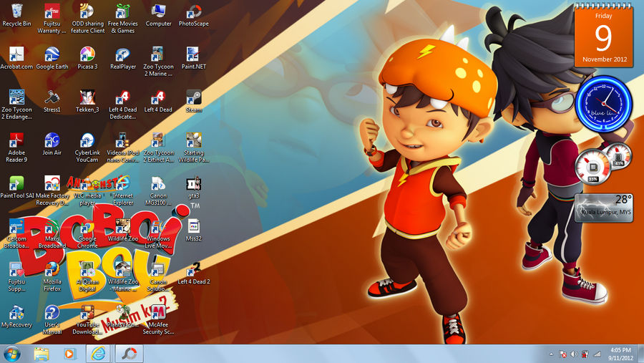Click the blue analog clock gadget

[603, 104]
